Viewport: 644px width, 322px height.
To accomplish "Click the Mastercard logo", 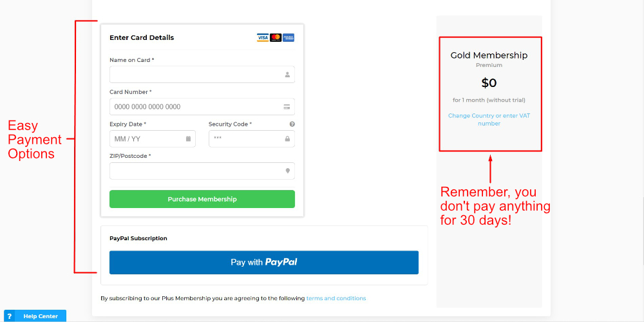I will point(276,38).
